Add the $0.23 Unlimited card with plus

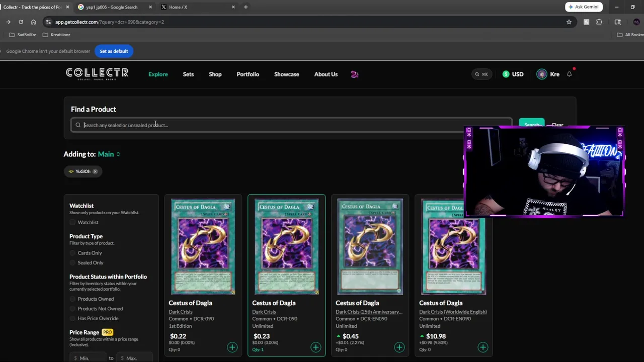pos(315,347)
